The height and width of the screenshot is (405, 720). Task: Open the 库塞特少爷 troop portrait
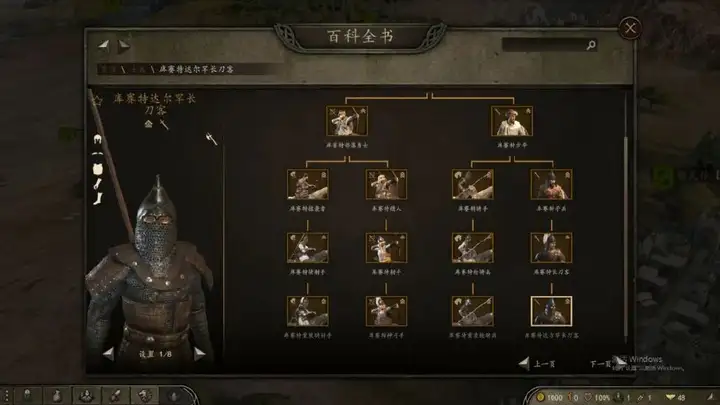coord(512,121)
